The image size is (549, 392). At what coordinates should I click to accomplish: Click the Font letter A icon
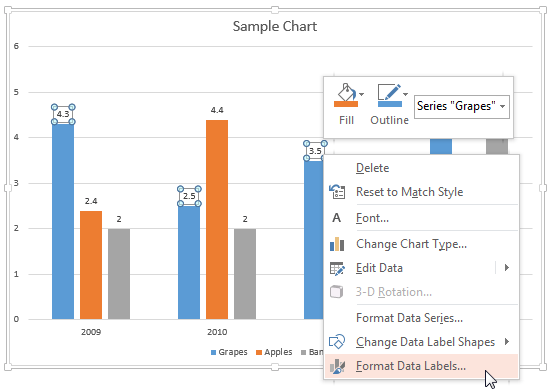[x=336, y=218]
